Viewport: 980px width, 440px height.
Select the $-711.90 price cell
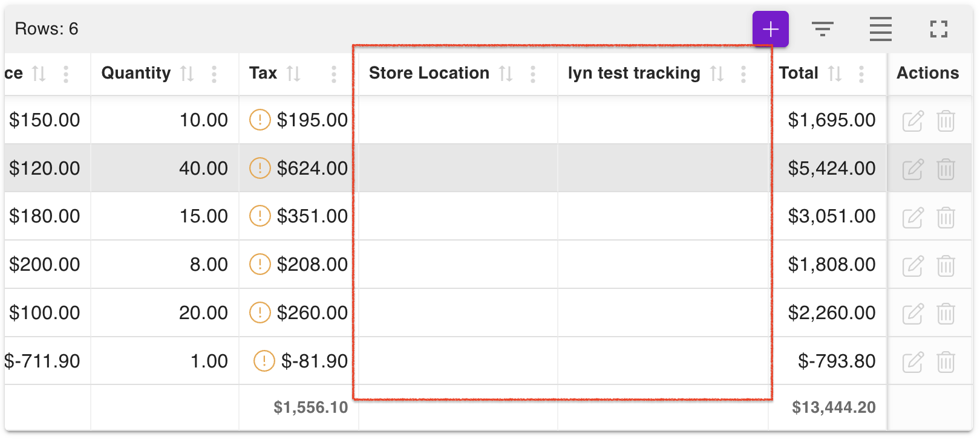pyautogui.click(x=47, y=361)
